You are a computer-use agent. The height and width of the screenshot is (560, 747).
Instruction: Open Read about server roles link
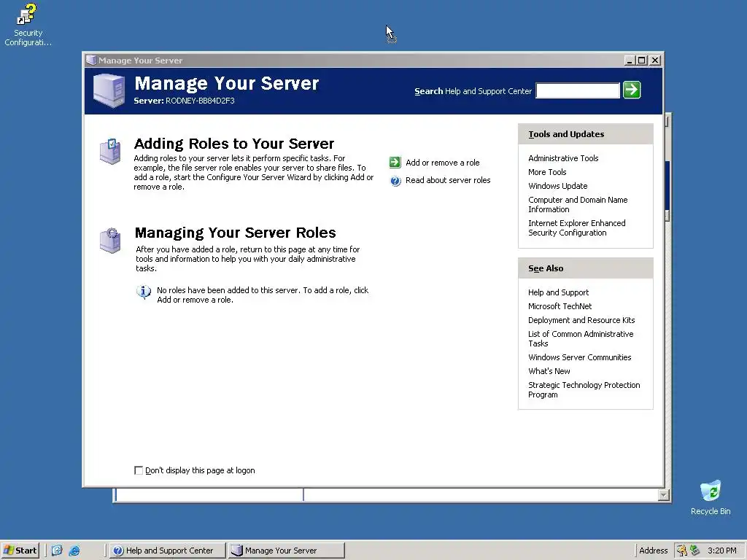coord(448,180)
